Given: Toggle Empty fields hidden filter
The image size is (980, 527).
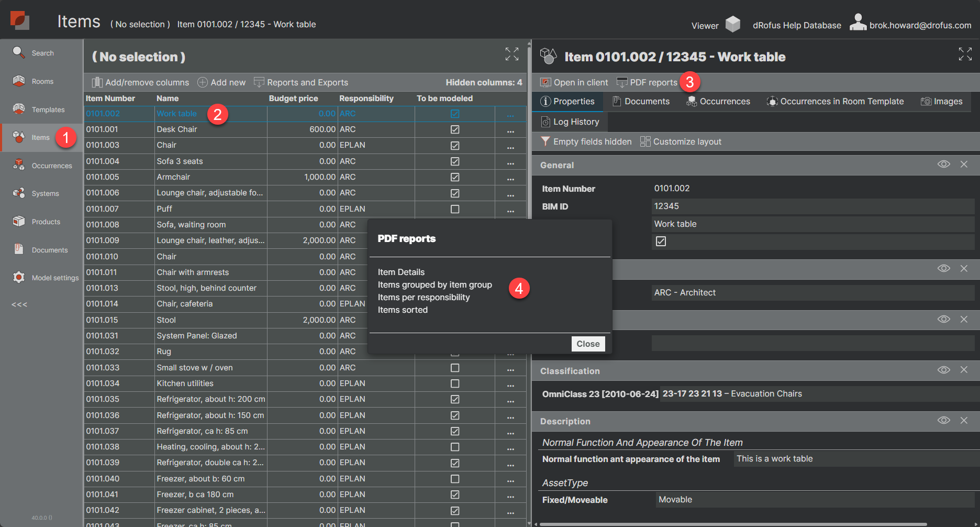Looking at the screenshot, I should point(586,141).
